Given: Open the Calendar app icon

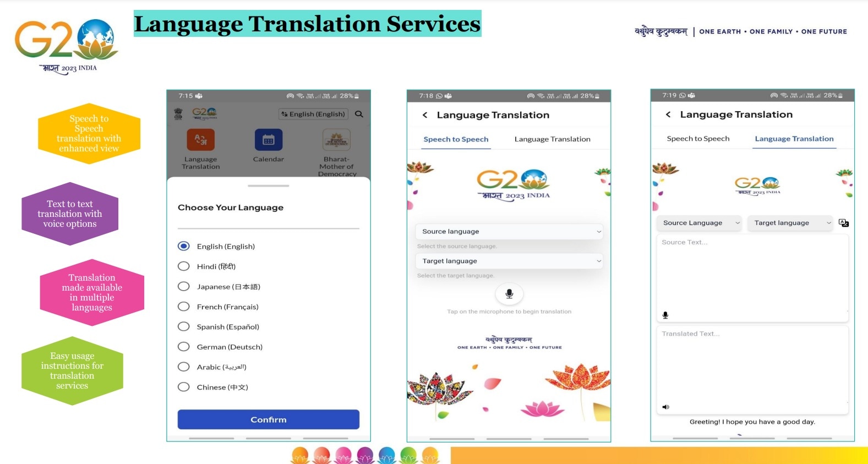Looking at the screenshot, I should click(268, 140).
